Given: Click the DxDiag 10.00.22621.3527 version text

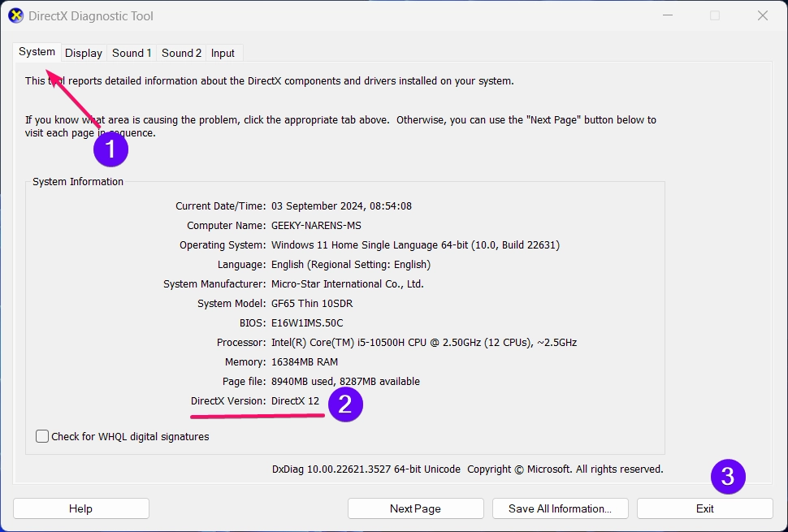Looking at the screenshot, I should (x=366, y=469).
